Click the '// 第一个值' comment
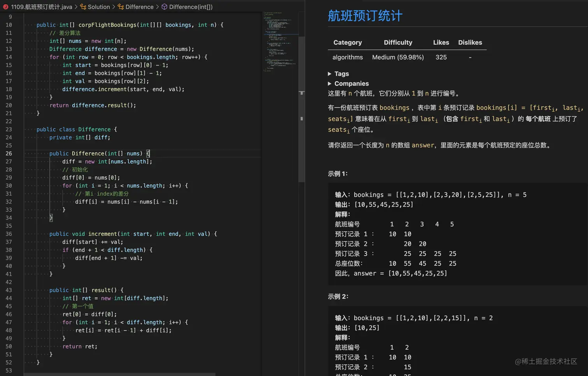 pos(78,306)
